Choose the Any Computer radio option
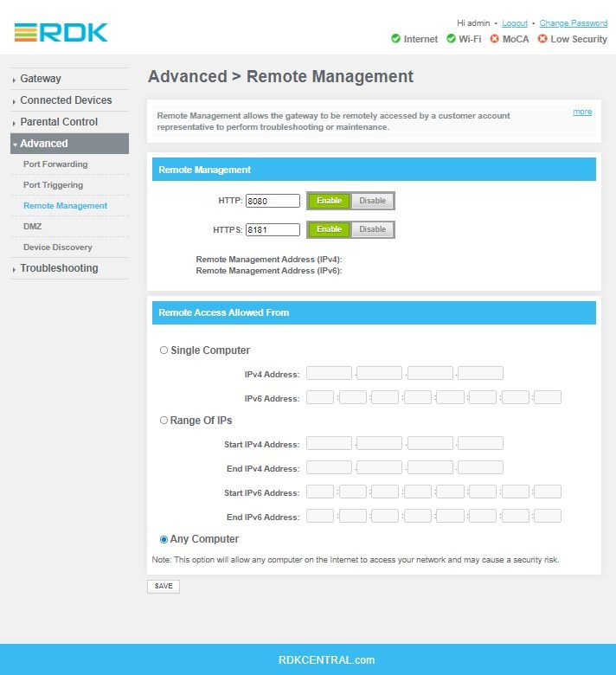 tap(164, 539)
